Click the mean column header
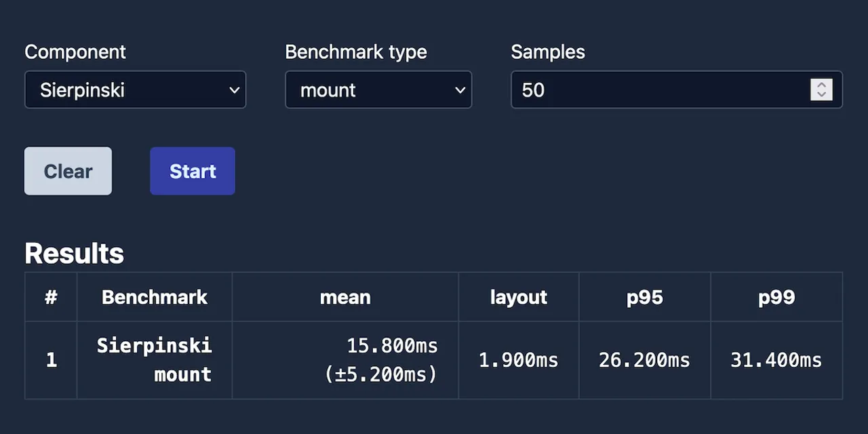 (x=345, y=297)
